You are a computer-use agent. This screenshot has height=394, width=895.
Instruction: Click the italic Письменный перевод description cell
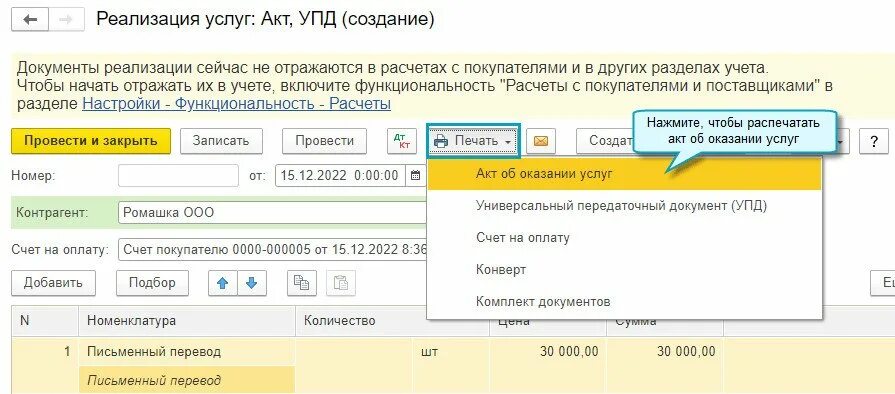187,380
